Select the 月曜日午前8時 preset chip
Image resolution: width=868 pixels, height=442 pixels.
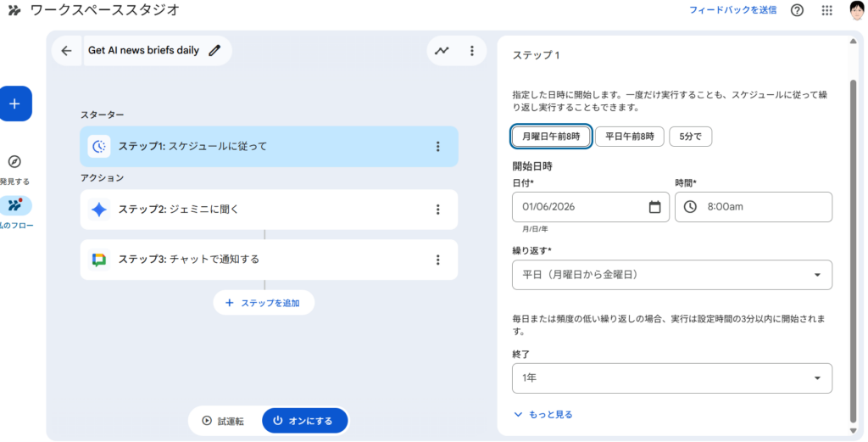(x=551, y=137)
